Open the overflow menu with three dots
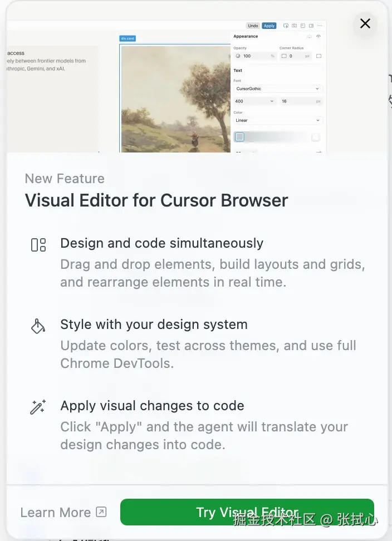The image size is (392, 541). coord(320,26)
